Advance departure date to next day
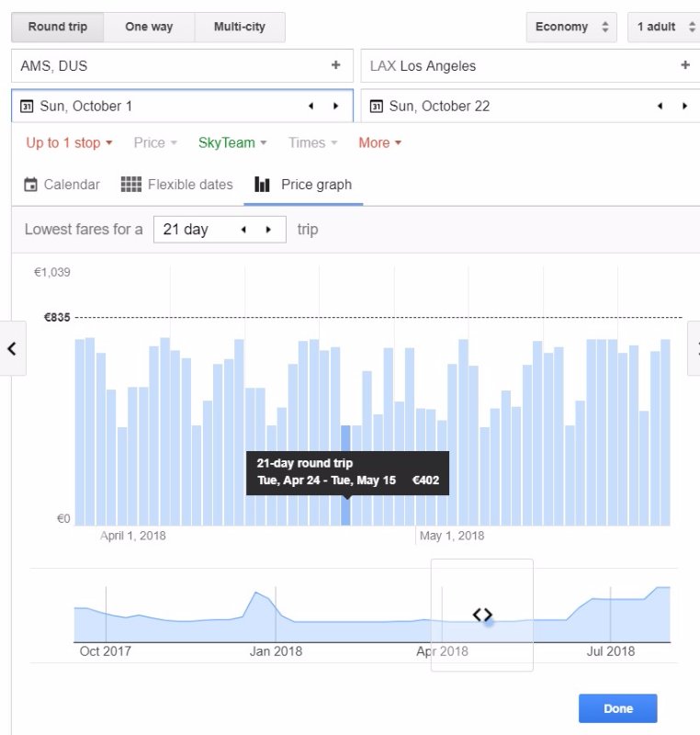The height and width of the screenshot is (735, 700). click(335, 107)
